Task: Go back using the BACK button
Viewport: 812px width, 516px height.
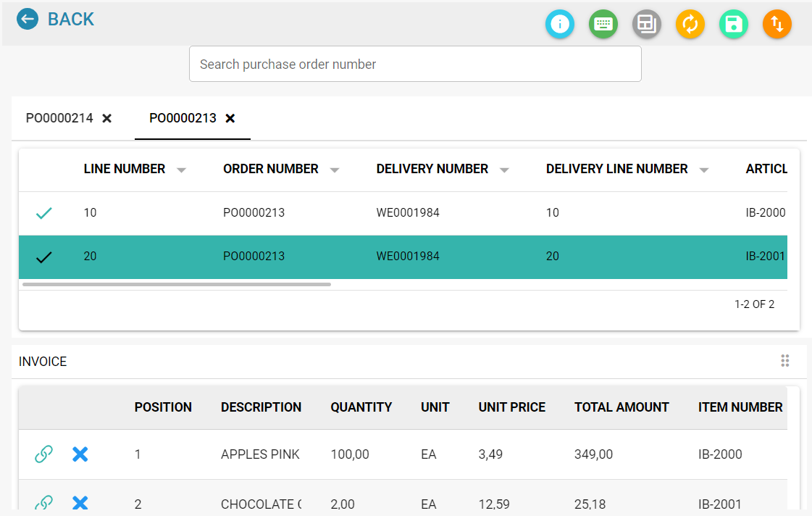Action: tap(55, 19)
